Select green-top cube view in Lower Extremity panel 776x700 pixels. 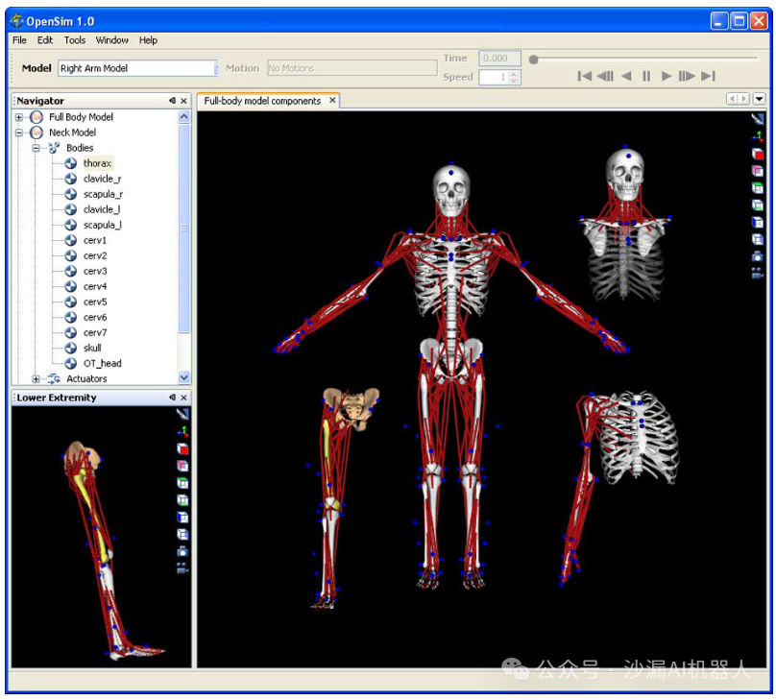182,483
